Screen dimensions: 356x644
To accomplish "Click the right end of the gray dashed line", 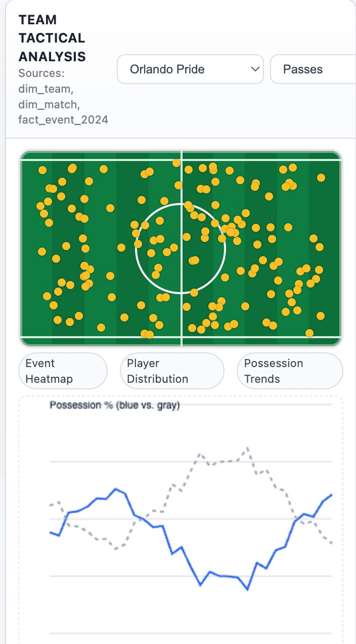I will pos(332,543).
